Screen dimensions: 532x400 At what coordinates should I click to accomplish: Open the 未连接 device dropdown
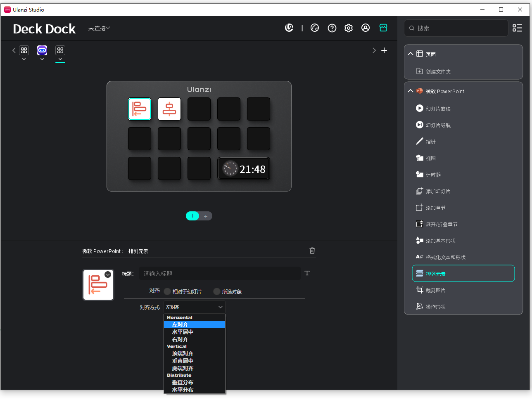(99, 28)
